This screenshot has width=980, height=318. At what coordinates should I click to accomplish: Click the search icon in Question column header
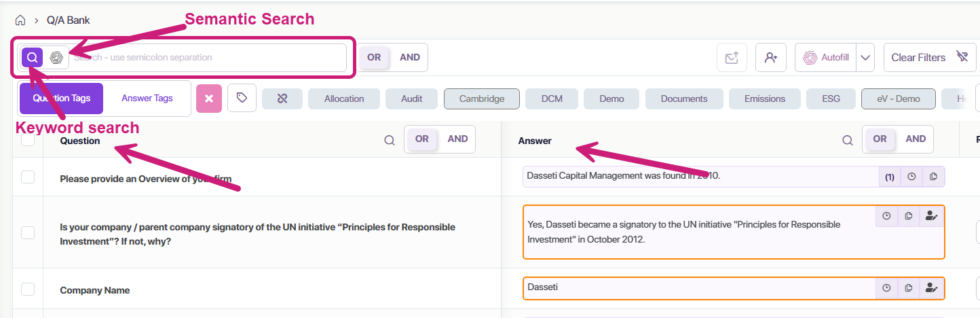pyautogui.click(x=390, y=141)
